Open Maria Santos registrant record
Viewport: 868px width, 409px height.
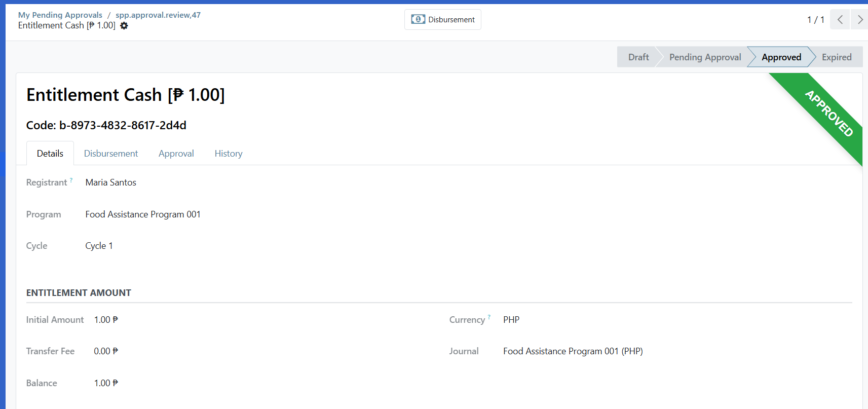111,182
